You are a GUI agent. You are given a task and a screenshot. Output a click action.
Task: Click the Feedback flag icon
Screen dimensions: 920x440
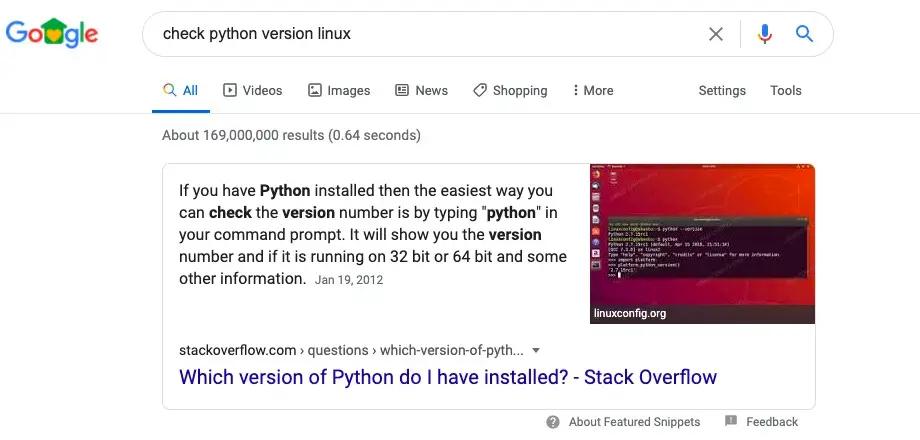730,421
